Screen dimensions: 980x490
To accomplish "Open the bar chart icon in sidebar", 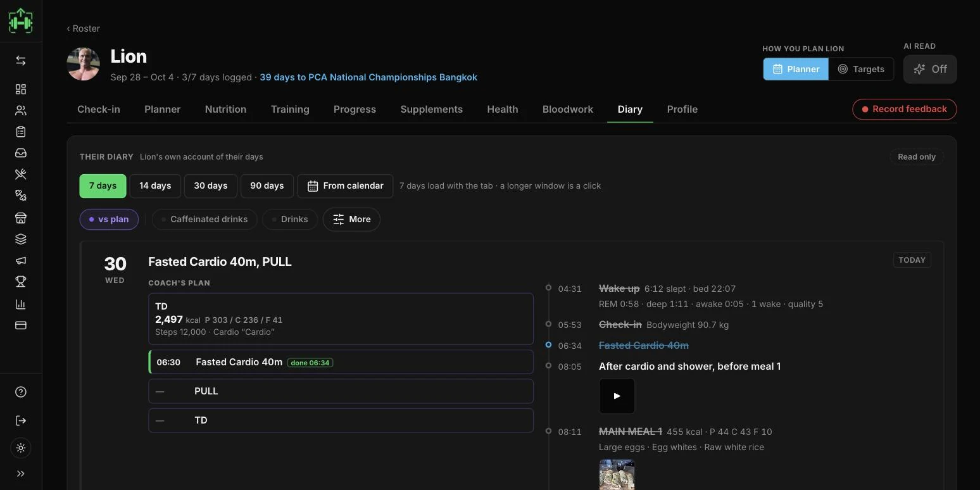I will click(x=21, y=304).
